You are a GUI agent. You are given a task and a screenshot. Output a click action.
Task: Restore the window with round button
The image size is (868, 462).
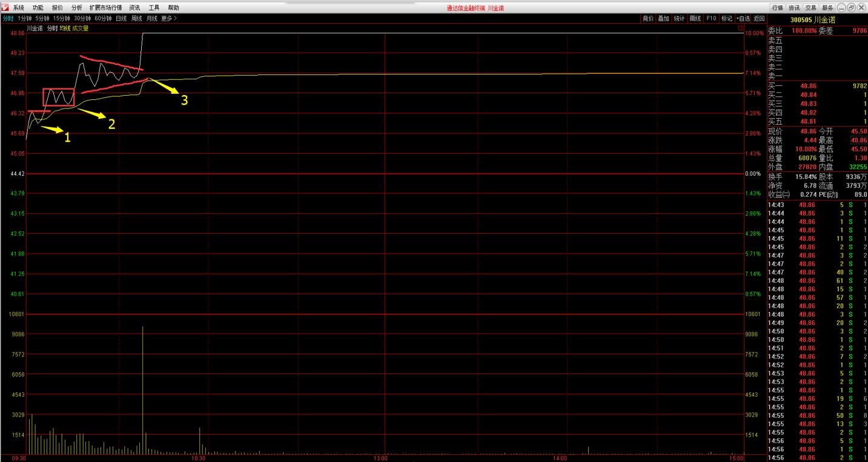[x=852, y=7]
